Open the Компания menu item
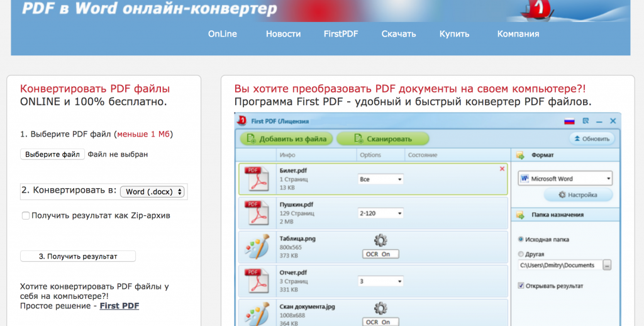The image size is (644, 326). pyautogui.click(x=518, y=34)
